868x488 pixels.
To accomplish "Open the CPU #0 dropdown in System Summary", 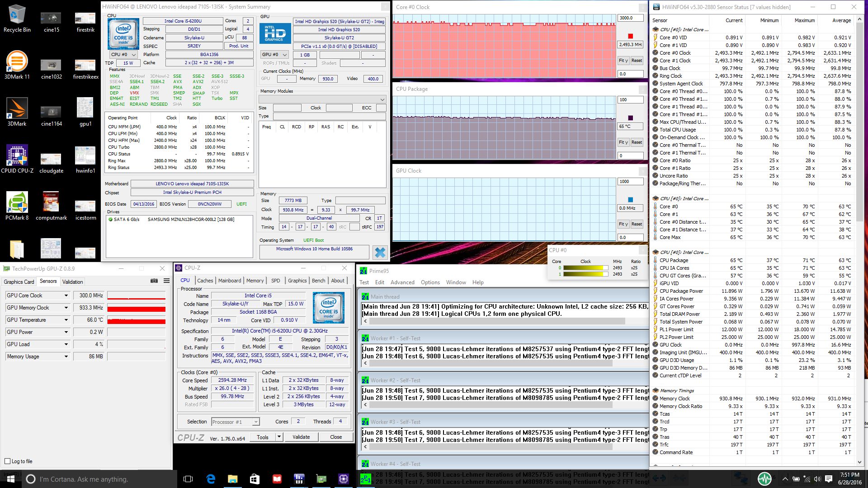I will 124,55.
